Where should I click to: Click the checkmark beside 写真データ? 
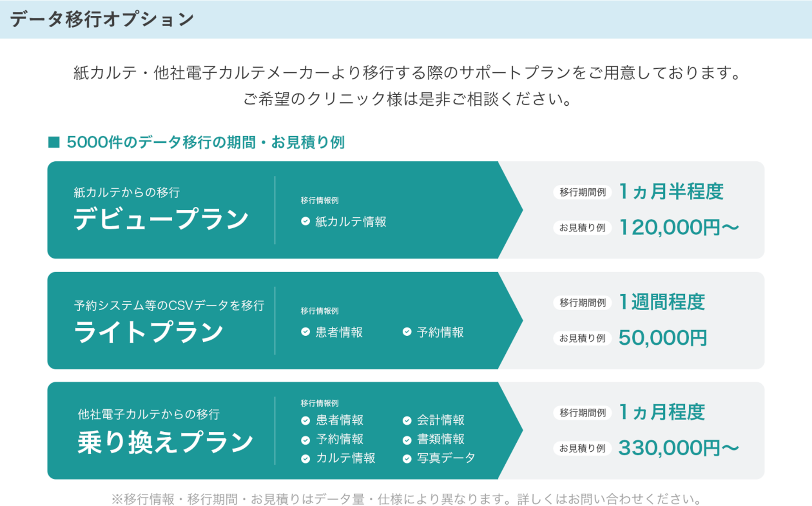point(407,459)
